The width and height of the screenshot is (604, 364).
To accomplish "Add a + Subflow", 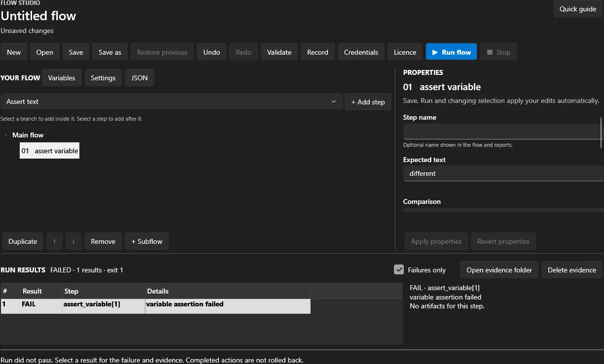I will click(x=146, y=241).
